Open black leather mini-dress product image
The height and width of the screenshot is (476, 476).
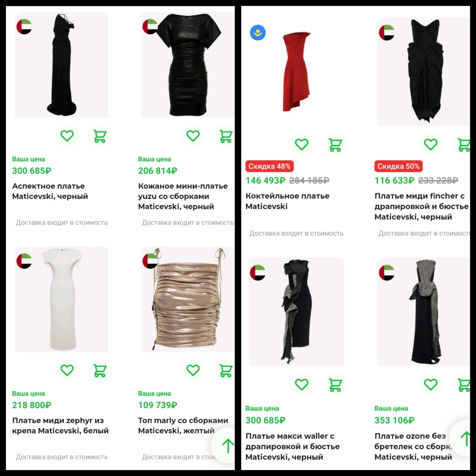(x=188, y=65)
